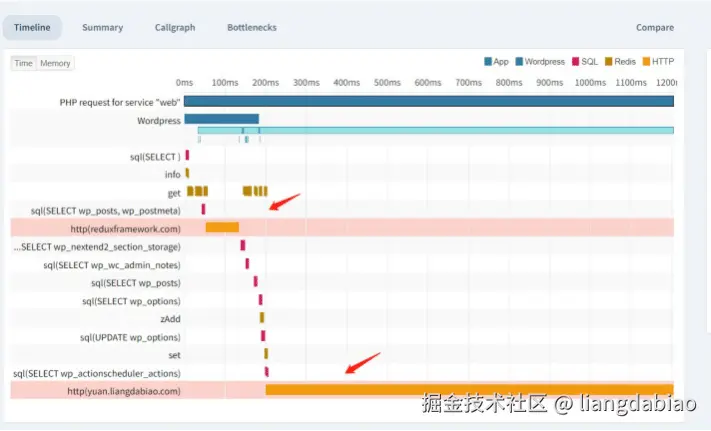
Task: Click the http(reduxframework.com) orange bar
Action: 222,228
